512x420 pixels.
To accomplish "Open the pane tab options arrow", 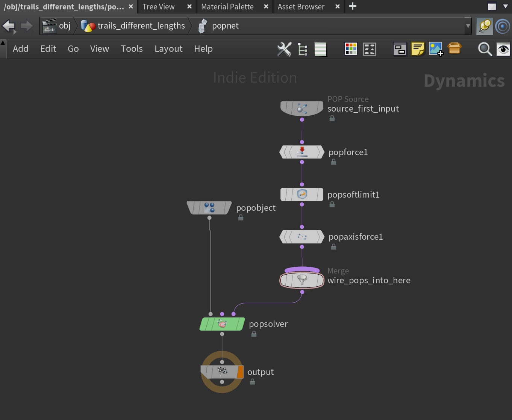I will coord(505,6).
